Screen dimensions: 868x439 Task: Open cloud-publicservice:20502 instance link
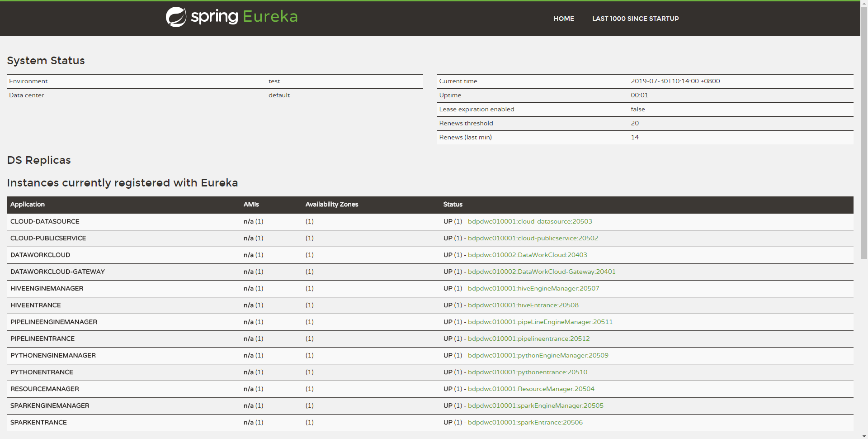pos(533,238)
